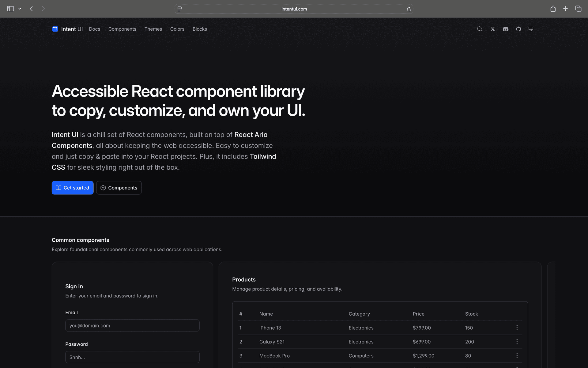Image resolution: width=588 pixels, height=368 pixels.
Task: Open the Colors page link
Action: coord(177,29)
